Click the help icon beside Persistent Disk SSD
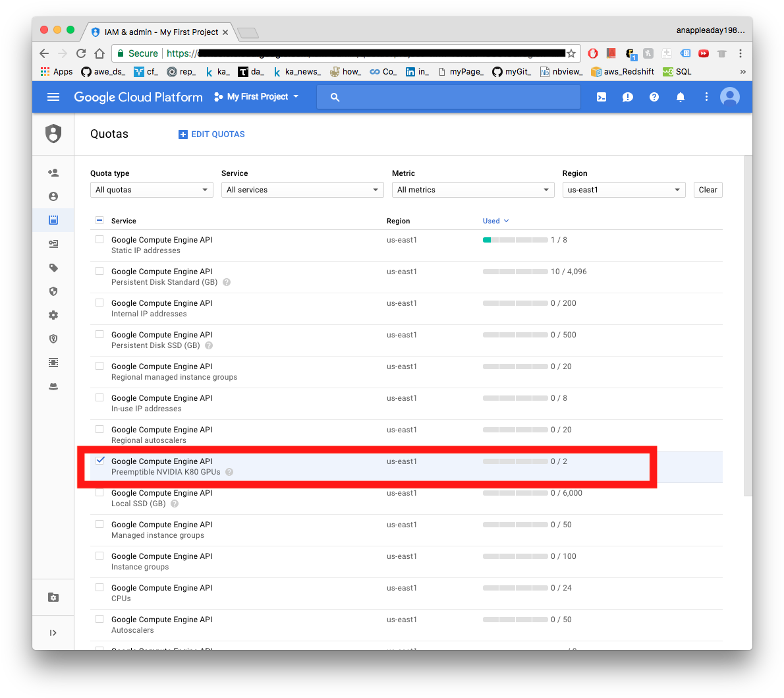 [209, 345]
